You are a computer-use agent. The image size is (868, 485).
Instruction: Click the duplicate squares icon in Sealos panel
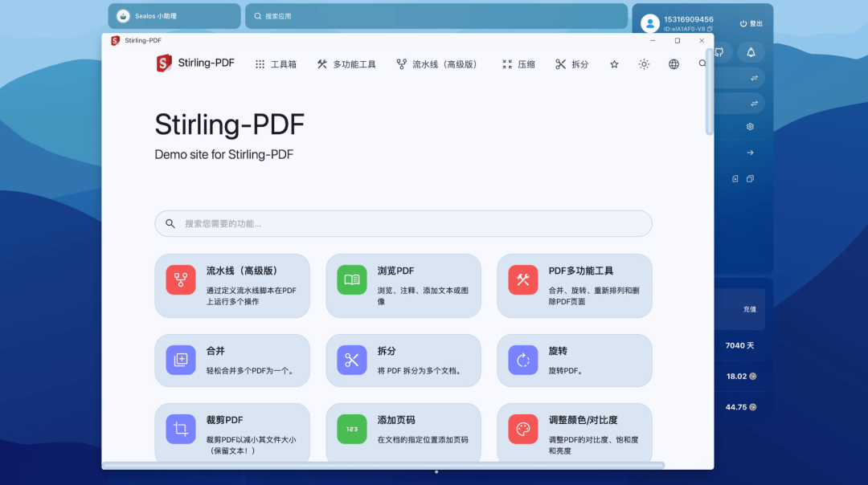point(750,178)
